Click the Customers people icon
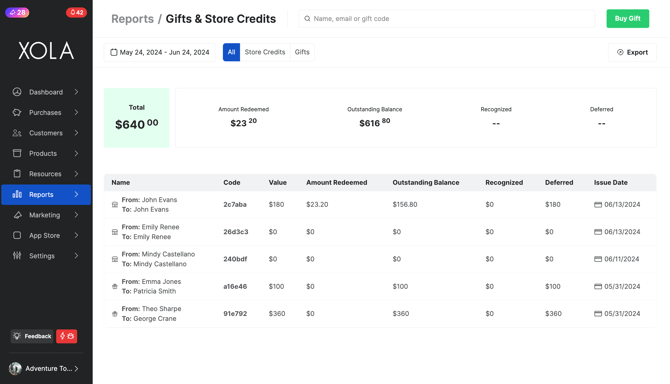 coord(17,133)
